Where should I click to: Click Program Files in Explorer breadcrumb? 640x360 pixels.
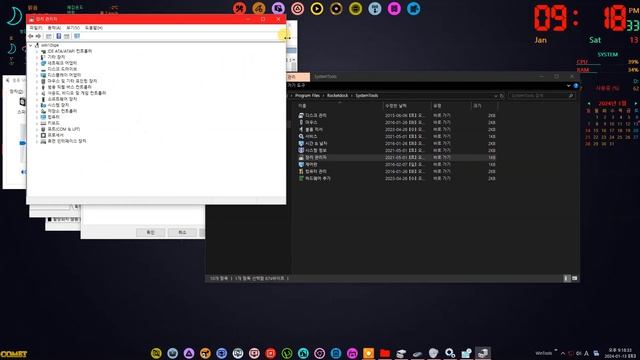(307, 96)
